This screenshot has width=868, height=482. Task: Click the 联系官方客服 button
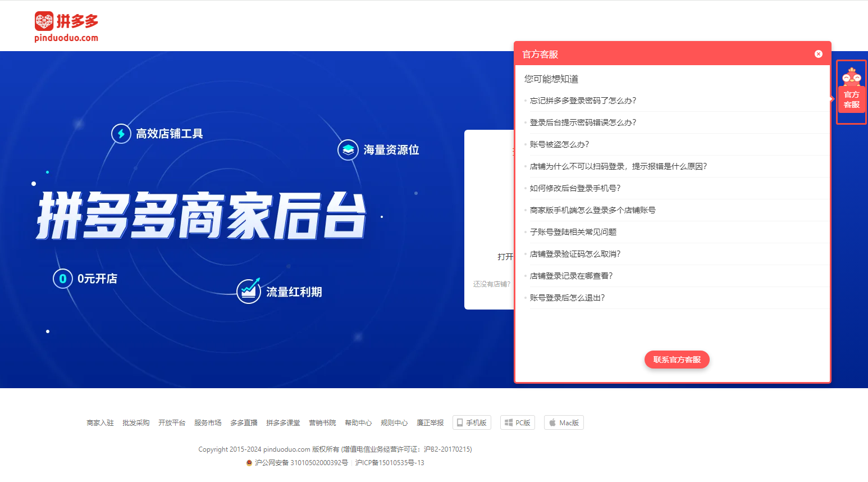pyautogui.click(x=677, y=360)
